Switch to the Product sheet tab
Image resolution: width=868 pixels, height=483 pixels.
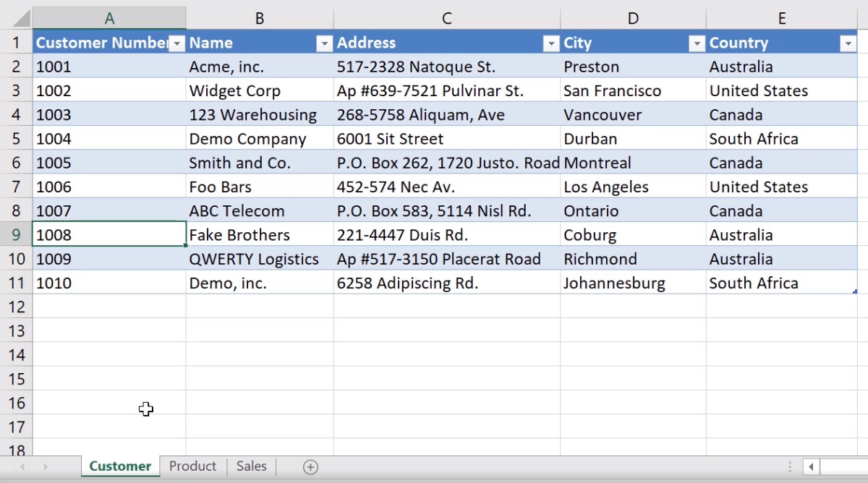pyautogui.click(x=192, y=466)
